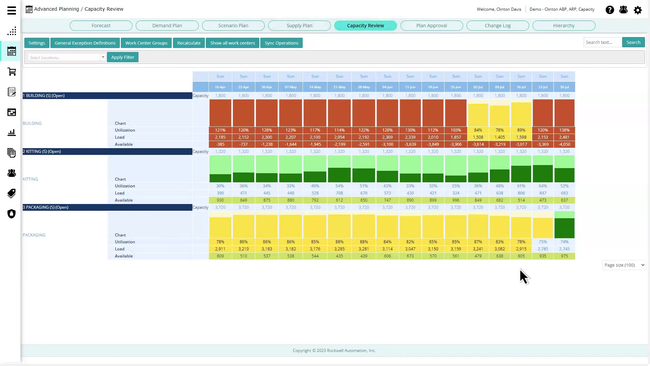Image resolution: width=650 pixels, height=366 pixels.
Task: Click the first red BUILDING chart bar
Action: click(220, 113)
